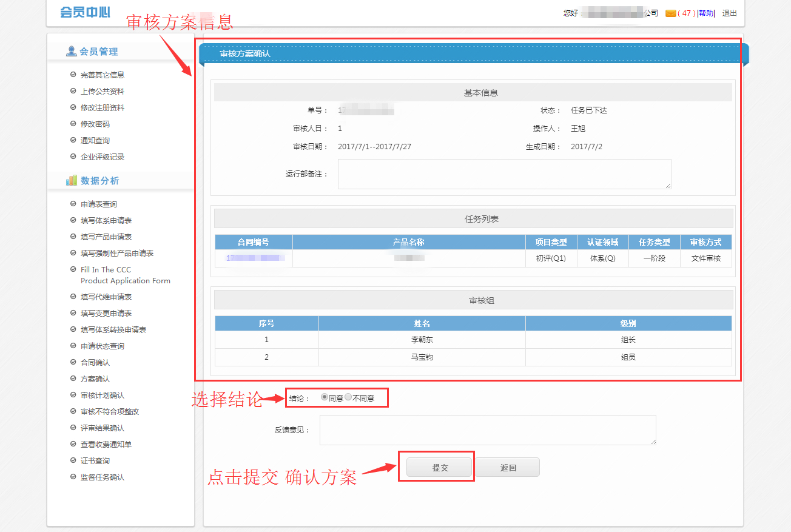Click the 数据分析 bar chart icon
The width and height of the screenshot is (791, 532).
tap(72, 181)
